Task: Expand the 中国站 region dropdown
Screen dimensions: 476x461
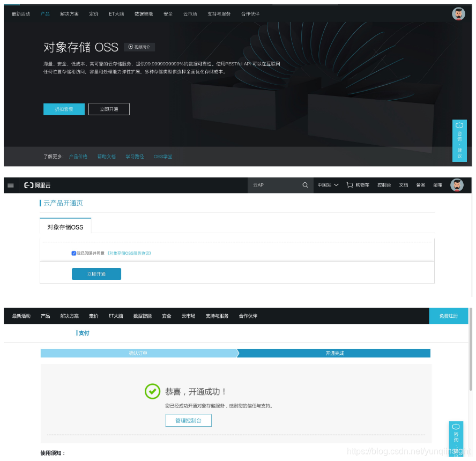Action: coord(328,185)
